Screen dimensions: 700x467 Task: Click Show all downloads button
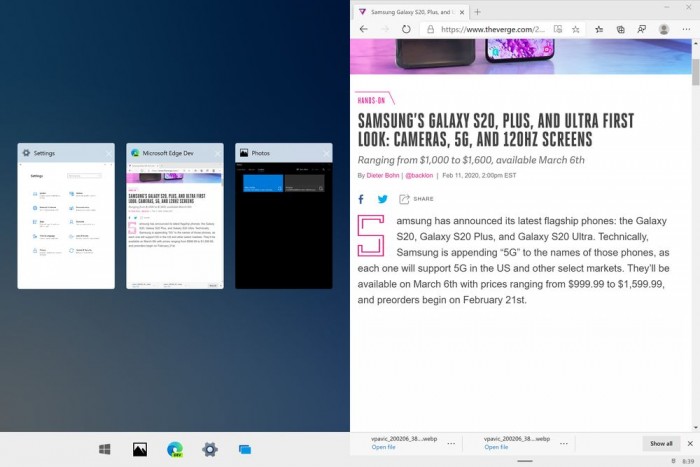pyautogui.click(x=661, y=443)
